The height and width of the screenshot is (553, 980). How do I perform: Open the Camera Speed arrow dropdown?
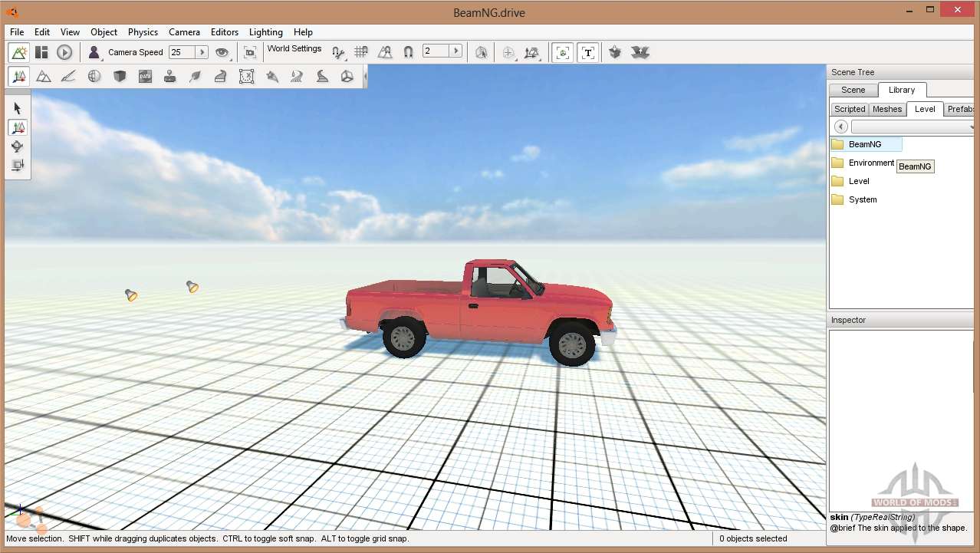(x=202, y=52)
